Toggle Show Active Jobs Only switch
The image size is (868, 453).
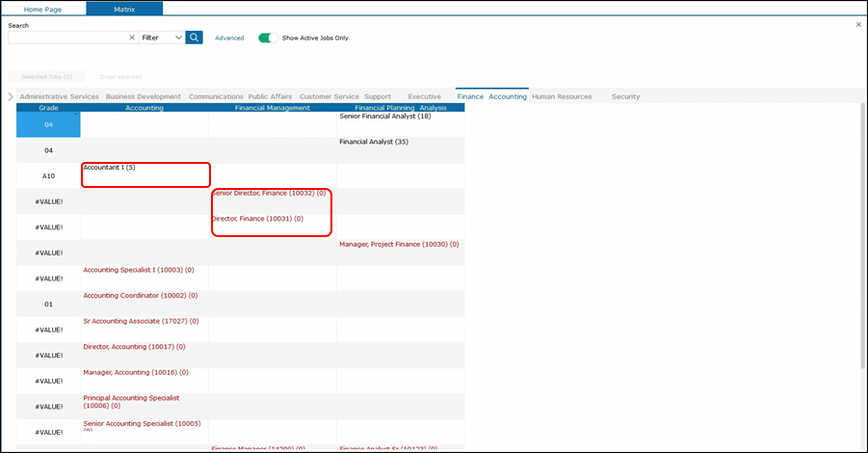point(268,38)
